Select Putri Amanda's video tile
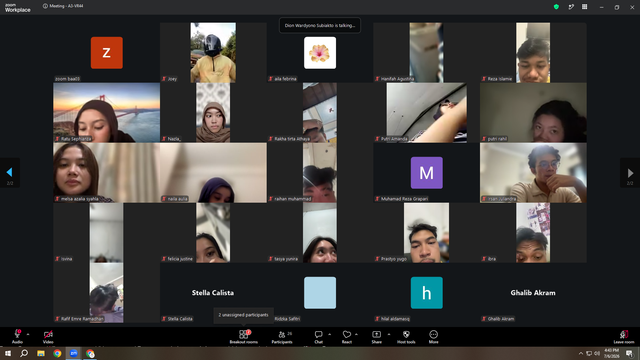Viewport: 640px width, 360px height. tap(427, 113)
